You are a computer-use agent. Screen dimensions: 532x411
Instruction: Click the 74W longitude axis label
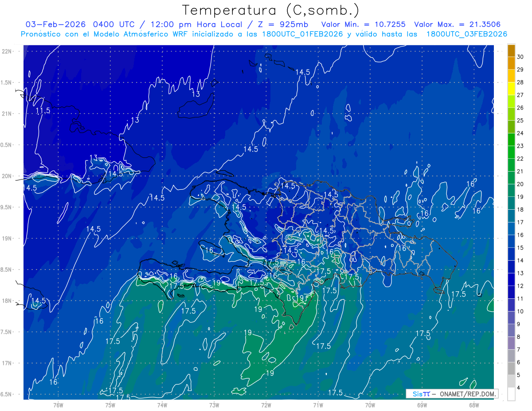point(162,405)
